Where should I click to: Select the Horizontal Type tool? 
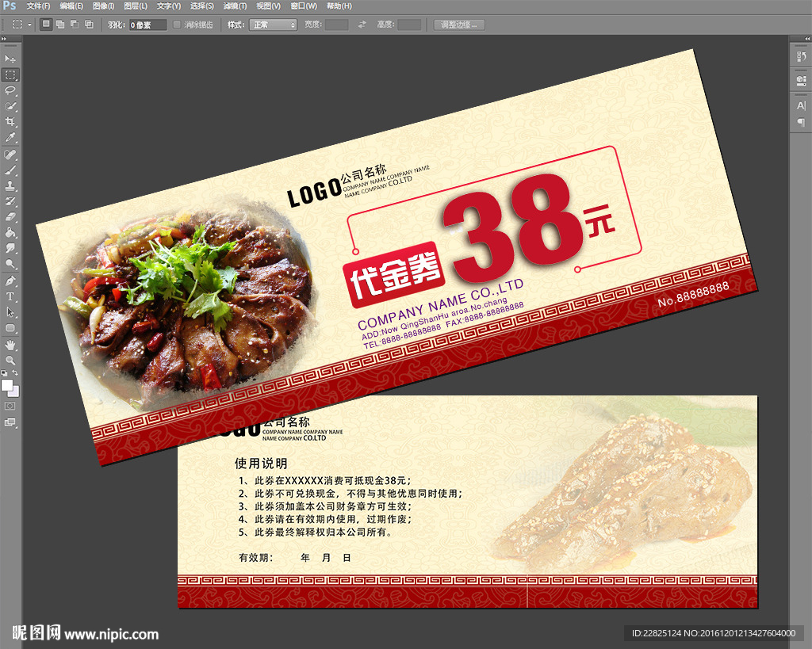[x=10, y=296]
